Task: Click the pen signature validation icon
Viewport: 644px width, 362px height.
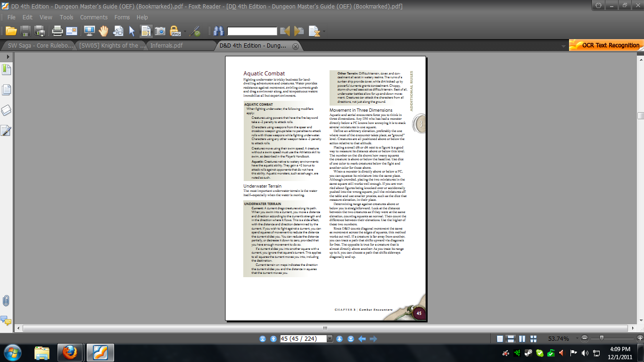Action: tap(196, 32)
